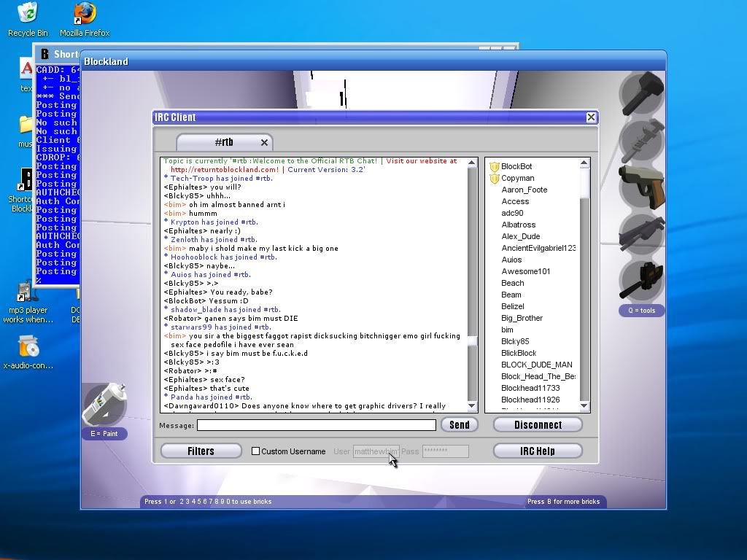Select the hammer tool icon
The height and width of the screenshot is (560, 747).
642,93
